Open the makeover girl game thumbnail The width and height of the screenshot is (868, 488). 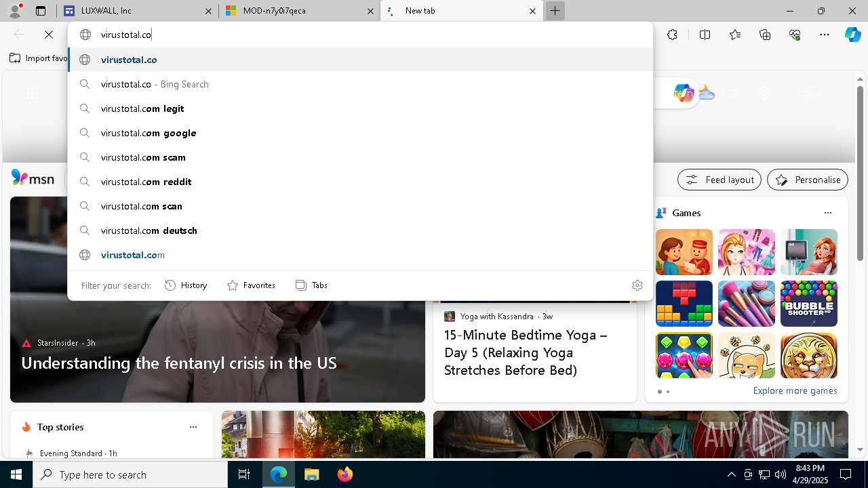click(x=747, y=252)
